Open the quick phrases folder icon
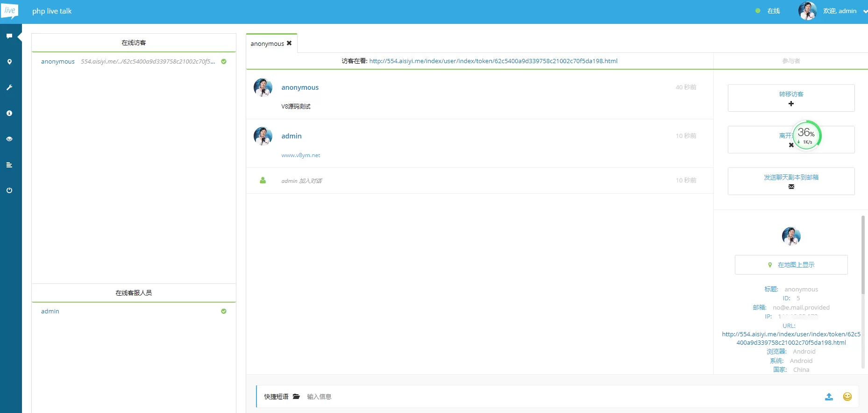The image size is (868, 413). click(x=296, y=397)
